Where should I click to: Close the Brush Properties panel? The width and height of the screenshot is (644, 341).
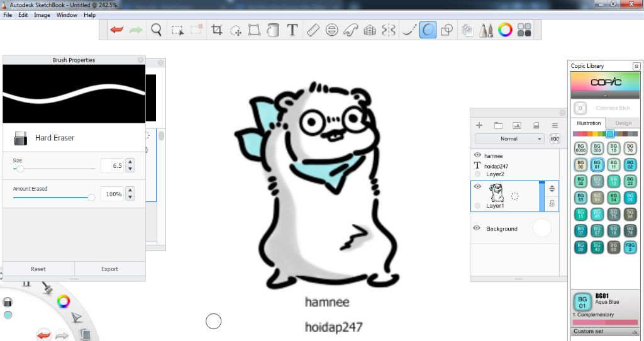click(x=140, y=60)
